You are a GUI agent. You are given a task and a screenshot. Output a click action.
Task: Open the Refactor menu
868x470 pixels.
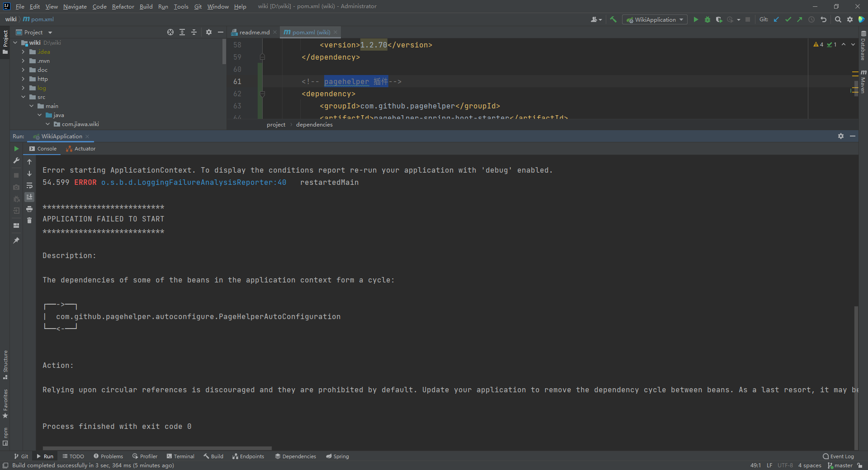coord(123,6)
